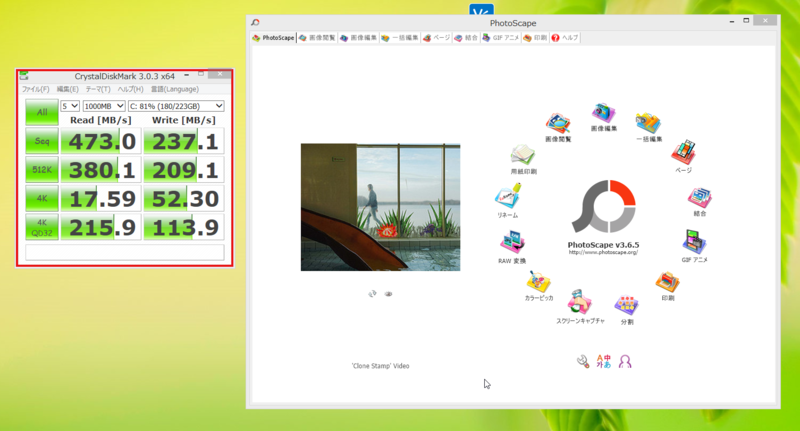Screen dimensions: 800x431
Task: Run all tests with All button
Action: coord(42,112)
